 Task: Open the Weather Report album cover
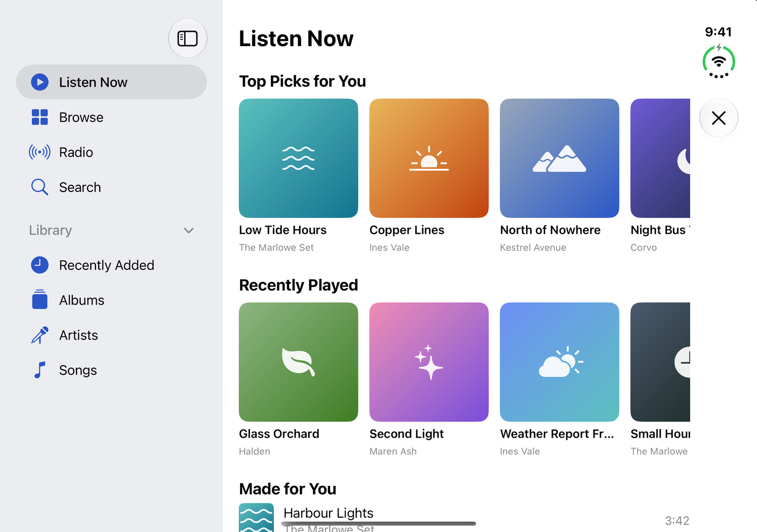click(560, 362)
